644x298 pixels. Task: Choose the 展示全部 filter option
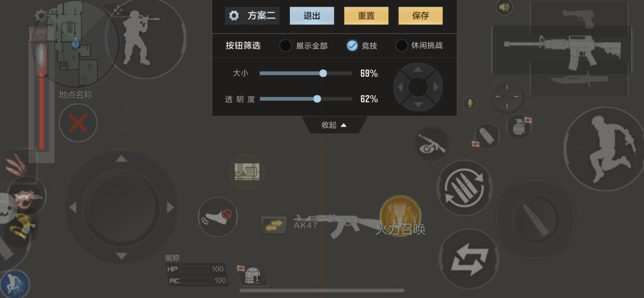tap(304, 46)
